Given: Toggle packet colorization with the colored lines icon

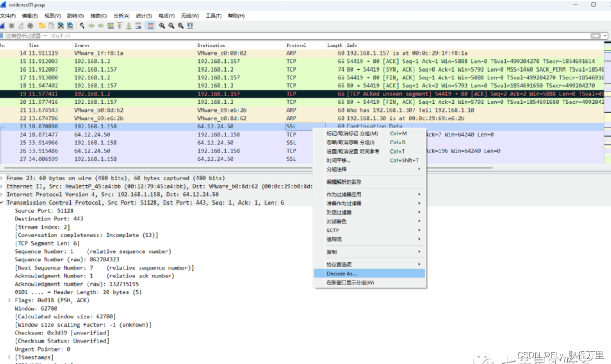Looking at the screenshot, I should pos(150,26).
